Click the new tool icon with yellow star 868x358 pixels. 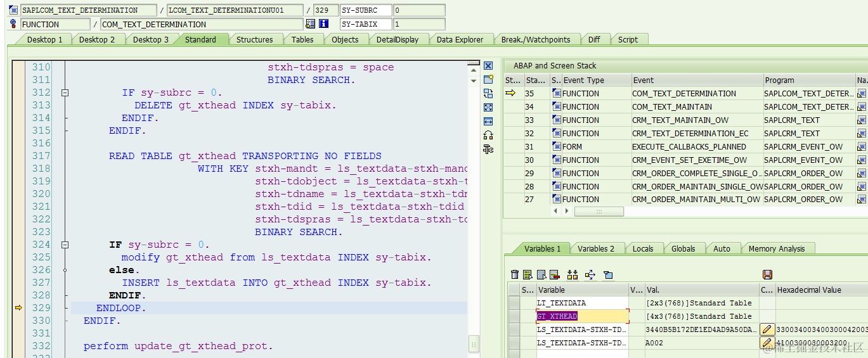(x=488, y=79)
